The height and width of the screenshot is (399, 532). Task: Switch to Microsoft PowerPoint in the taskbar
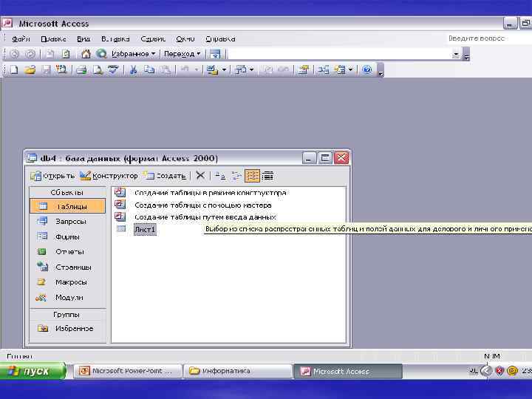[x=128, y=371]
